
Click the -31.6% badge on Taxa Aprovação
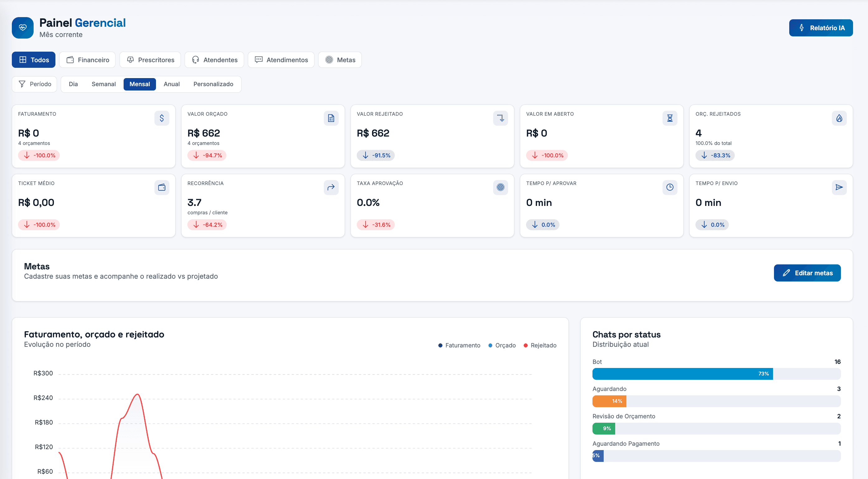point(376,225)
